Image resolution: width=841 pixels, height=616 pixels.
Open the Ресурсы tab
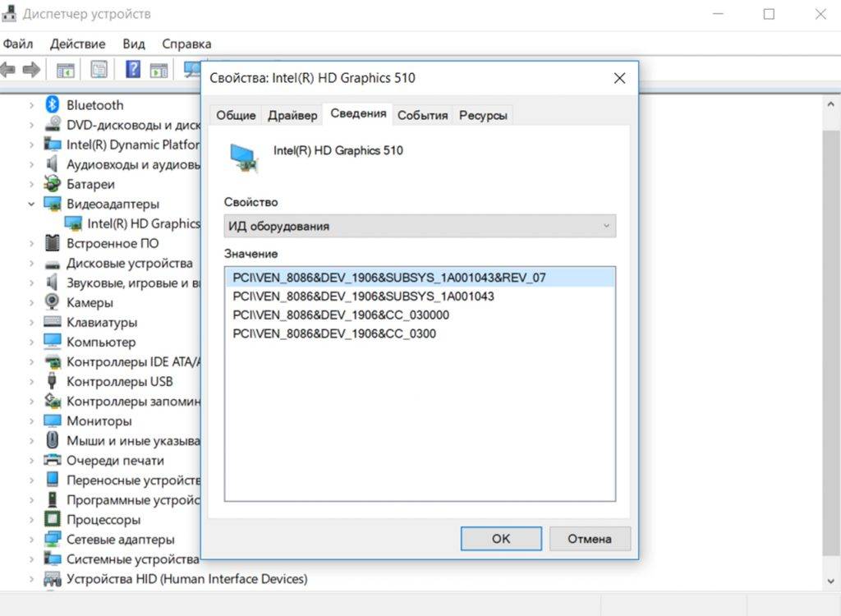click(483, 116)
